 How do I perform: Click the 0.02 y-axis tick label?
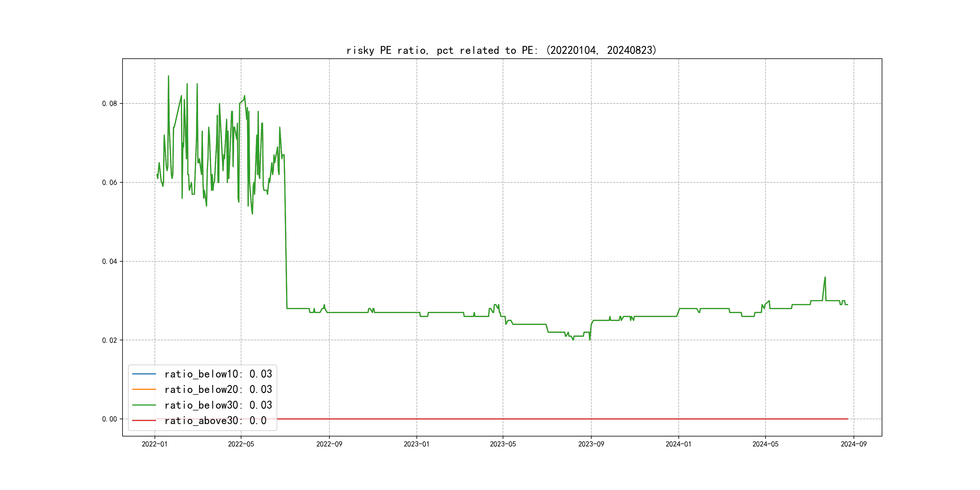[x=109, y=340]
